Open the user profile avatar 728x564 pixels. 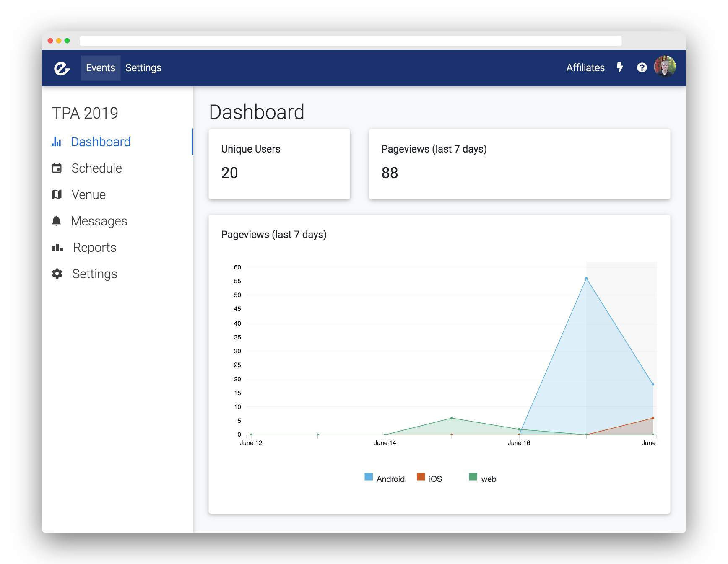665,67
